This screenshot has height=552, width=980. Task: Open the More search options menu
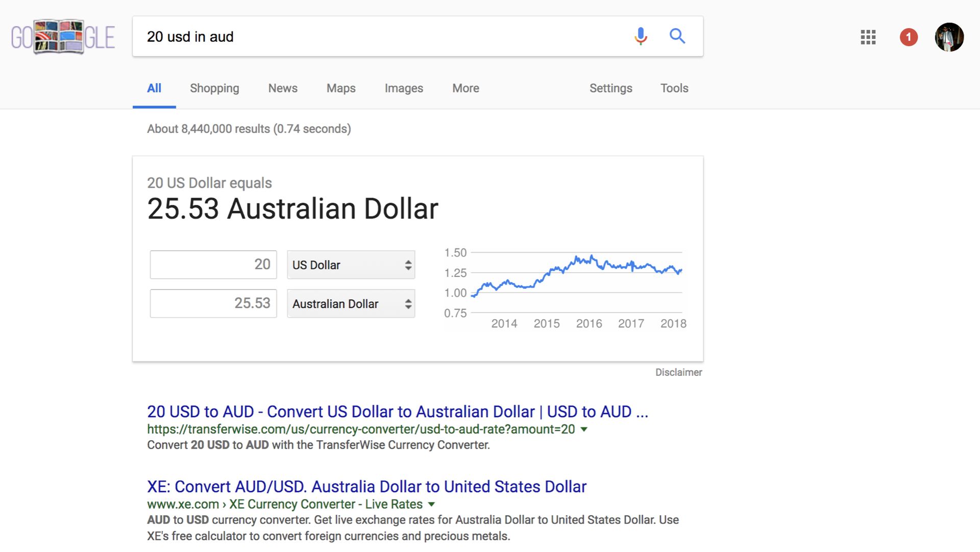pyautogui.click(x=465, y=88)
